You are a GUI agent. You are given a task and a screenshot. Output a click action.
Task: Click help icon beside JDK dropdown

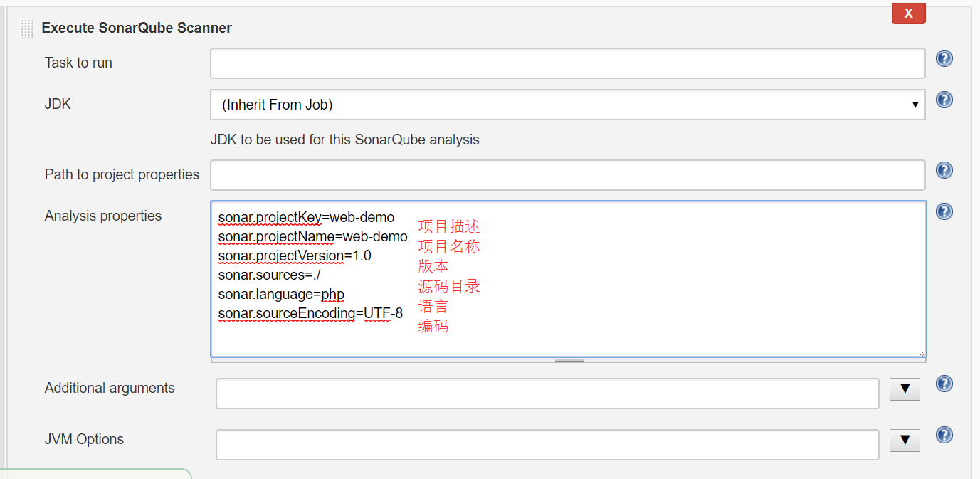(x=944, y=100)
